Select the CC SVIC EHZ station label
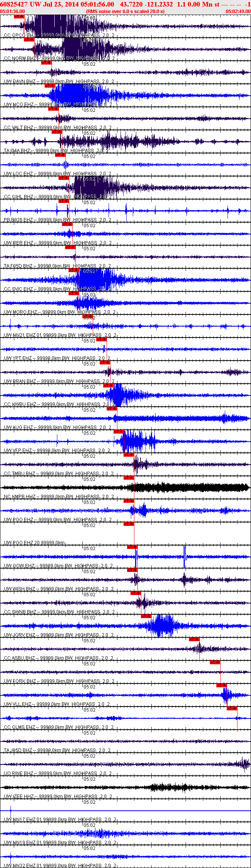Image resolution: width=251 pixels, height=868 pixels. click(58, 289)
